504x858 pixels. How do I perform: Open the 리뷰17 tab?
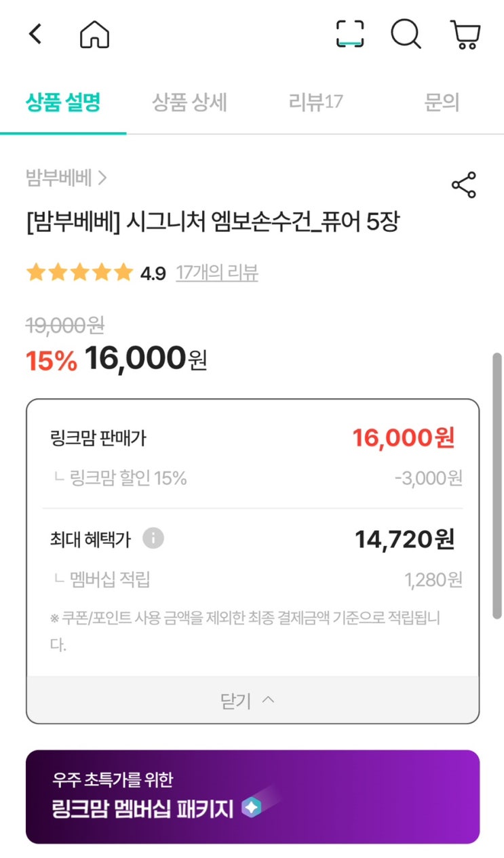pos(315,102)
